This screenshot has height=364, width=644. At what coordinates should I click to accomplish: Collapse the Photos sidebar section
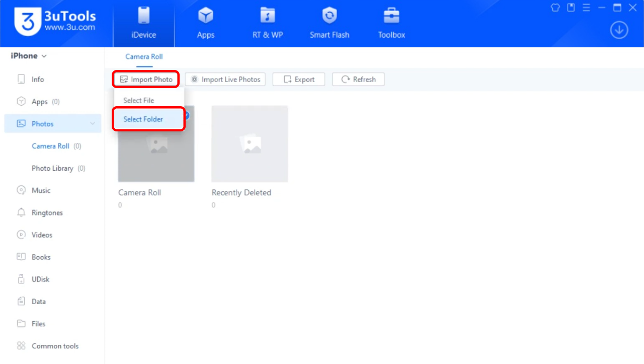(x=93, y=124)
